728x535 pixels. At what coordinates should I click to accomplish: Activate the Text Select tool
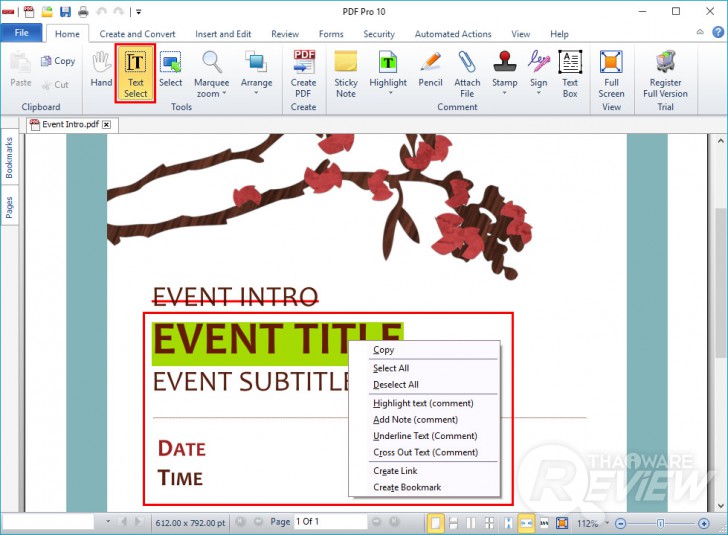click(136, 73)
